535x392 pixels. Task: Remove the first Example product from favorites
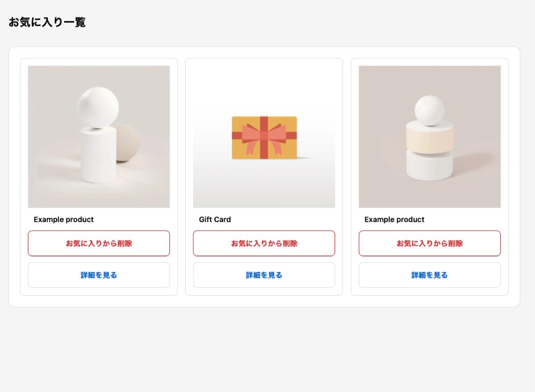tap(99, 243)
